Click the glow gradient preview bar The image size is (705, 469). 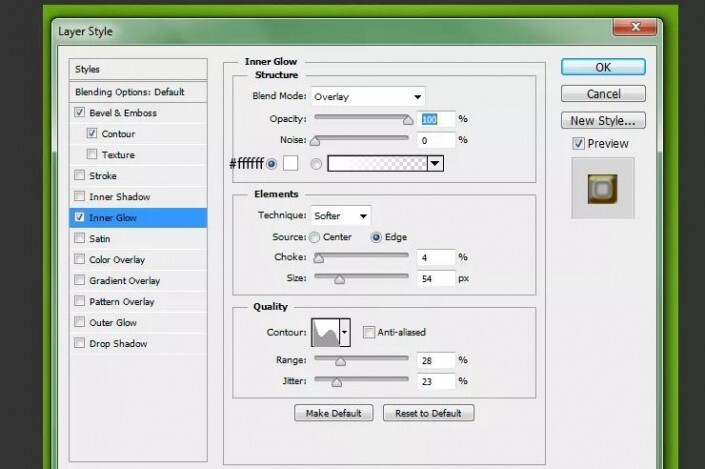click(x=377, y=163)
